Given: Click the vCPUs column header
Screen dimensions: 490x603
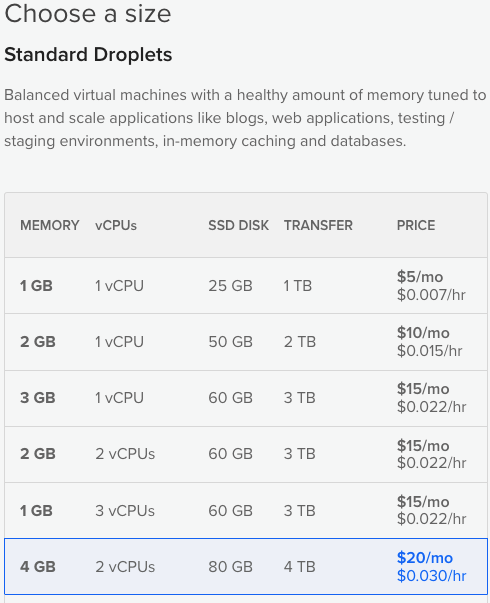Looking at the screenshot, I should pyautogui.click(x=116, y=225).
